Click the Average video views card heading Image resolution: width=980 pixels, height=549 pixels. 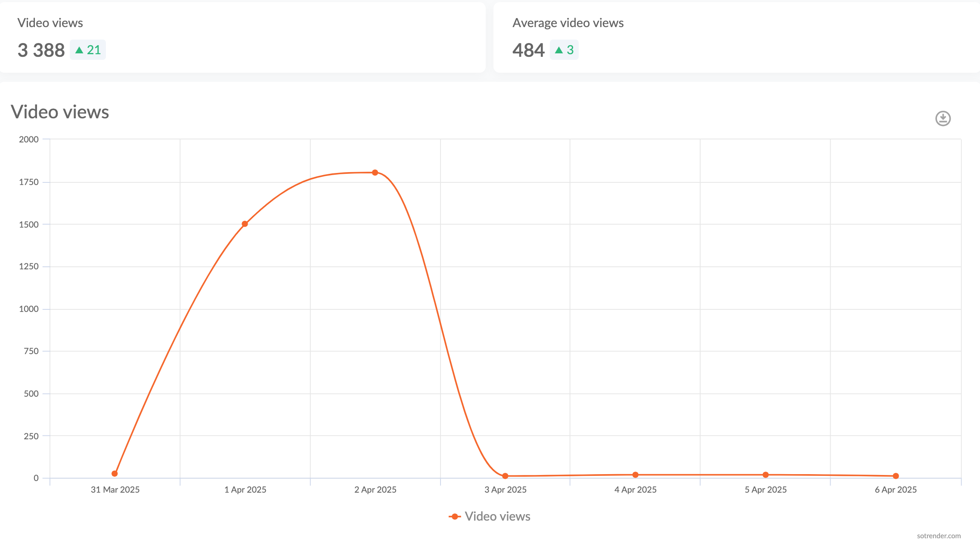(568, 23)
